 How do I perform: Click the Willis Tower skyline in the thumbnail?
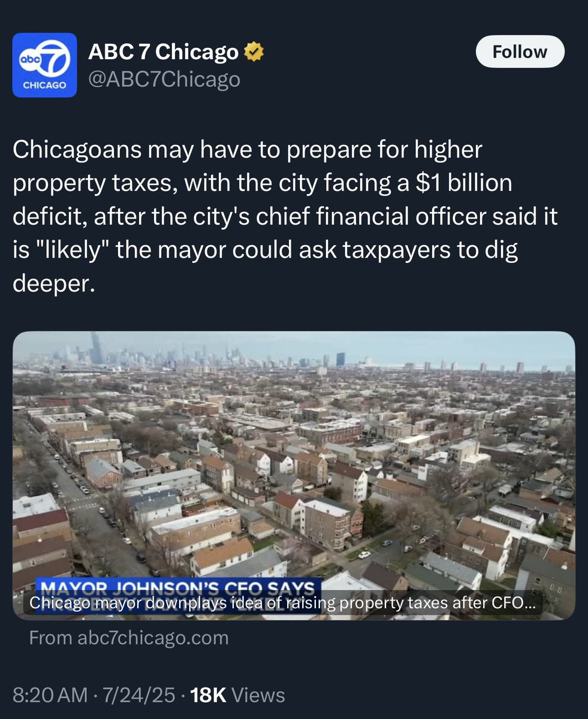coord(97,348)
